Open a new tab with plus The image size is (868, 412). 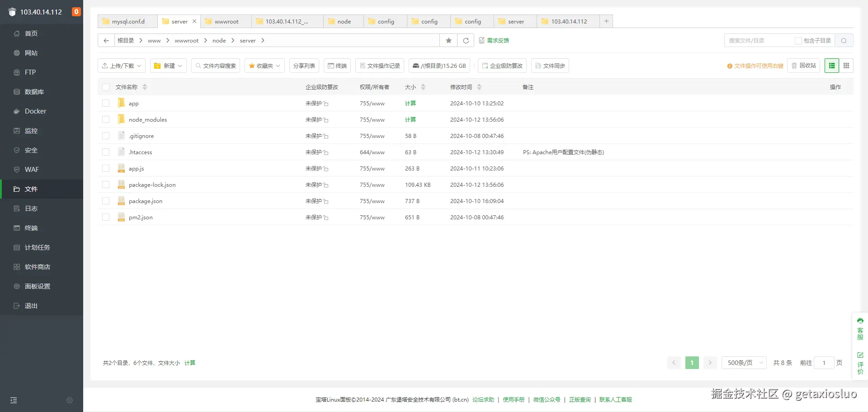coord(606,21)
